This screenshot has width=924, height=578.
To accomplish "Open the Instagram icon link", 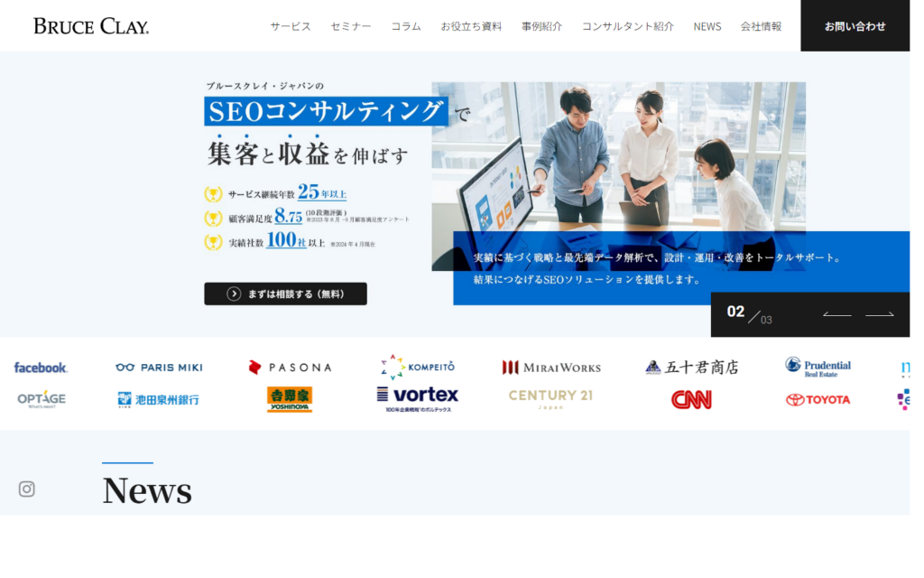I will pyautogui.click(x=27, y=489).
